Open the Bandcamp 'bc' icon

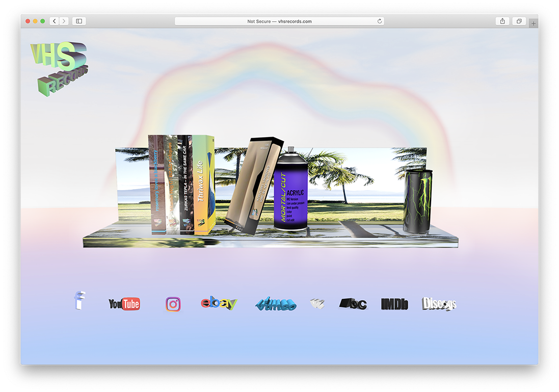353,304
